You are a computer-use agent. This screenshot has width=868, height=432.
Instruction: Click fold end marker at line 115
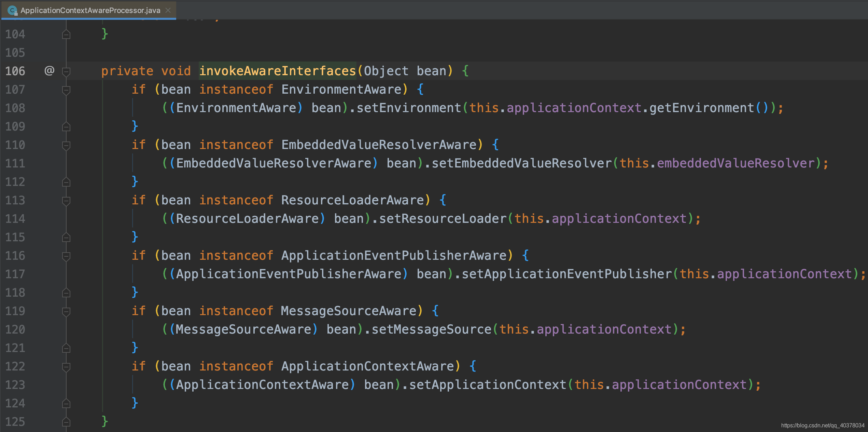(x=66, y=237)
